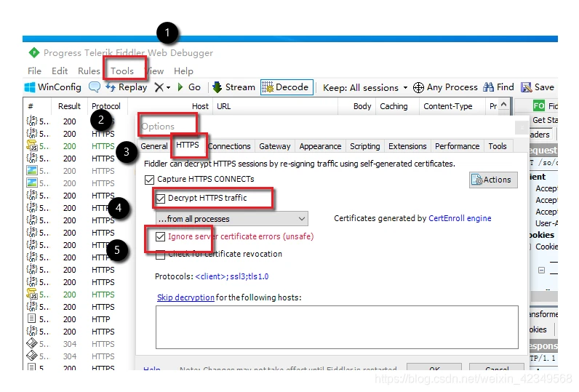The height and width of the screenshot is (392, 579).
Task: Close the Options dialog
Action: click(522, 128)
